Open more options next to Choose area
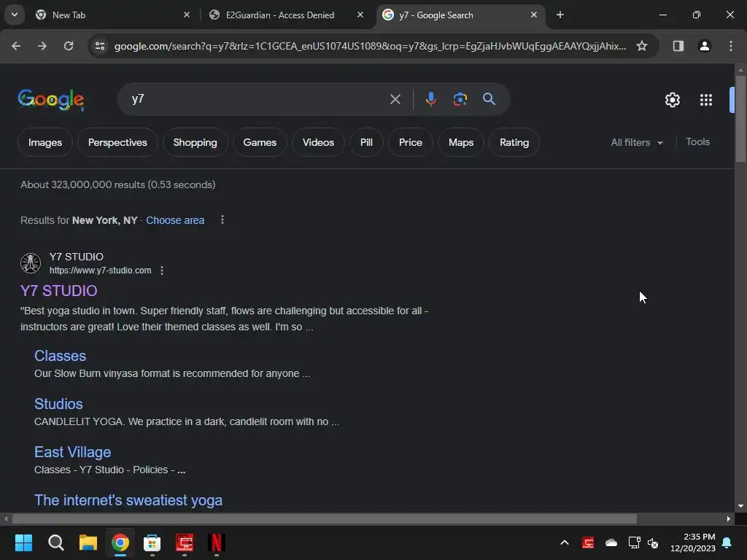Screen dimensions: 747x560 pos(222,220)
